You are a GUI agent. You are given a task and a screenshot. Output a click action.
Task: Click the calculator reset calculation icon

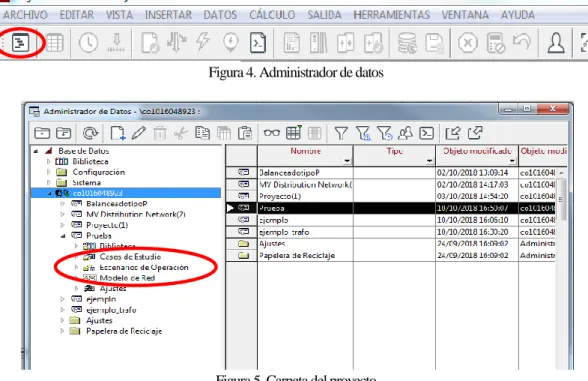[x=495, y=43]
